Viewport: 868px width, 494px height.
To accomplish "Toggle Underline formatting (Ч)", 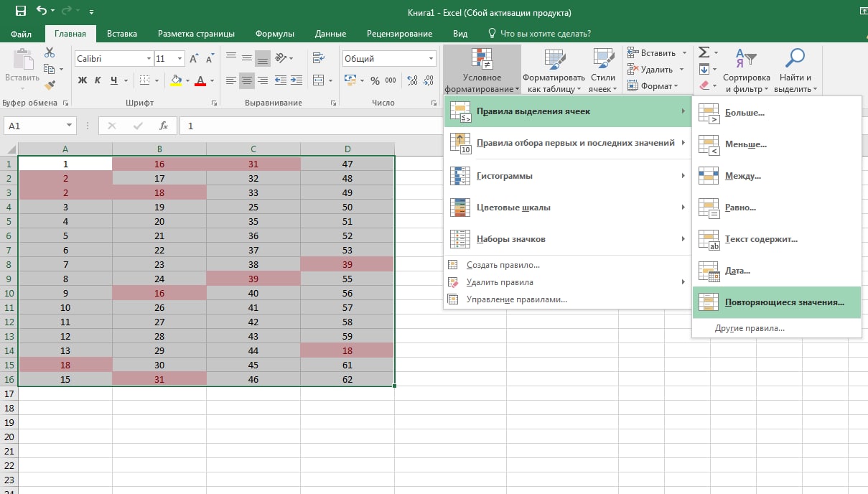I will click(114, 80).
